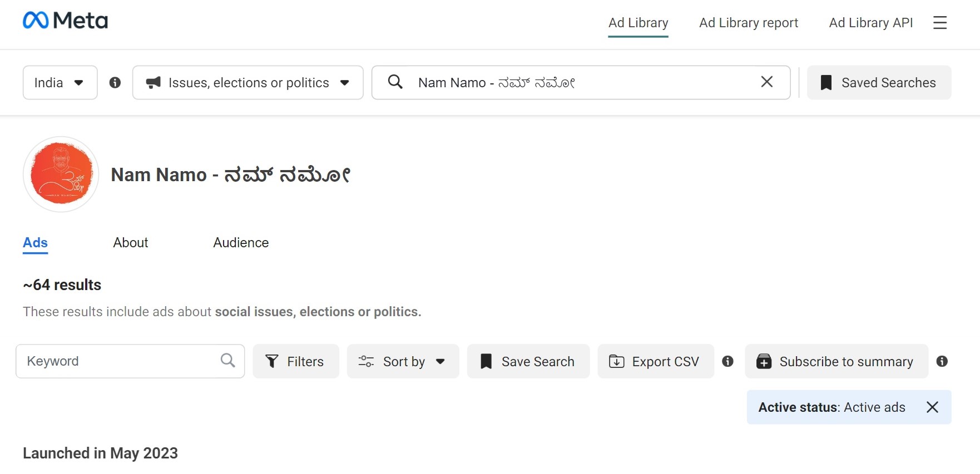This screenshot has height=474, width=980.
Task: Open Saved Searches
Action: click(x=879, y=83)
